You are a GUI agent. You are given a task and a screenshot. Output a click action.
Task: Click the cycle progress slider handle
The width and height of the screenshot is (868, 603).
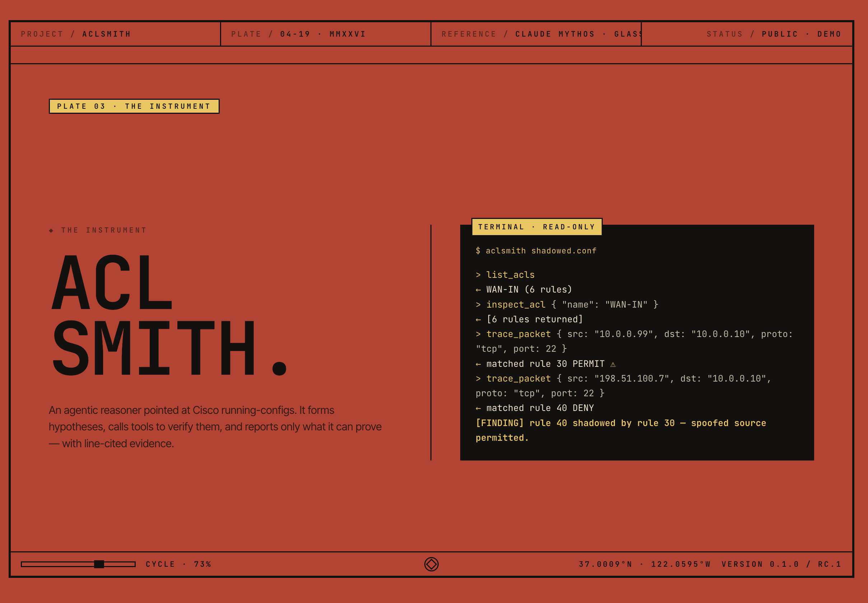tap(99, 564)
